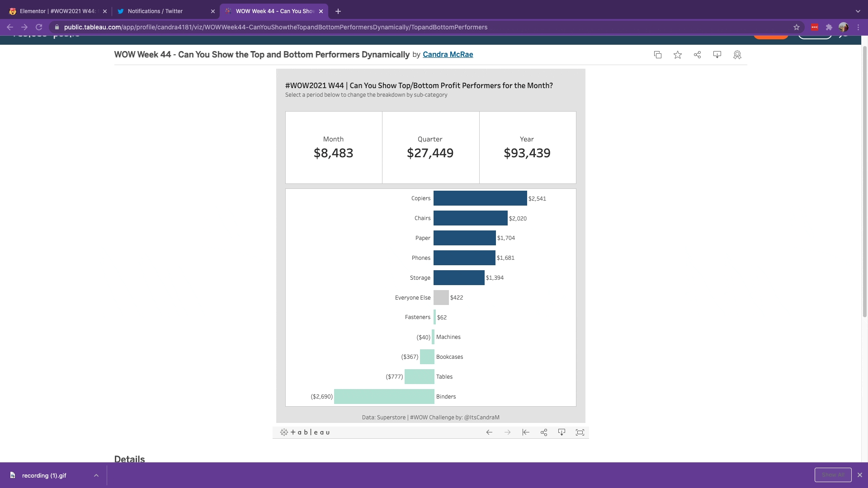Click the revert-to-start icon in the viz toolbar
This screenshot has width=868, height=488.
[525, 432]
